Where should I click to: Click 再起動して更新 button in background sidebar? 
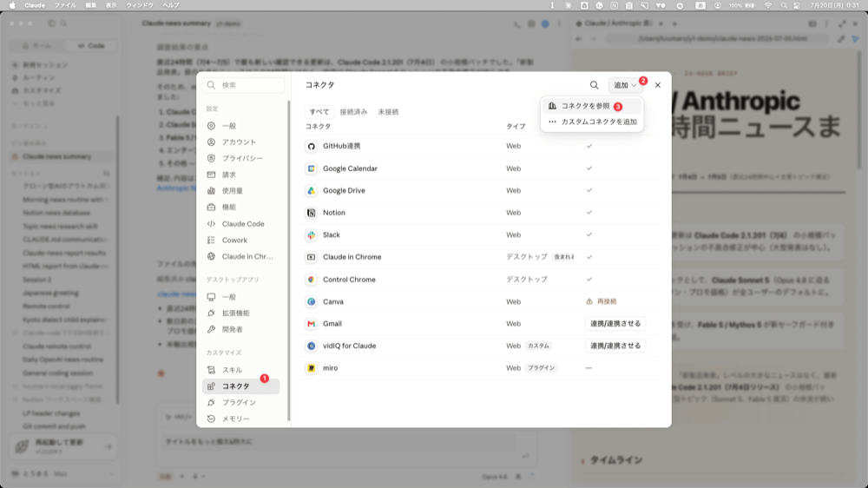click(63, 446)
